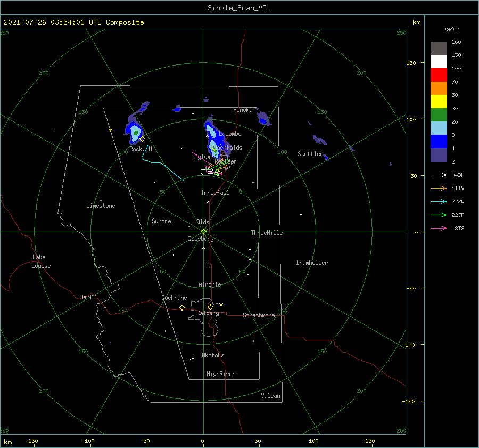Pick the orange 50-70 color swatch
479x448 pixels.
point(439,88)
